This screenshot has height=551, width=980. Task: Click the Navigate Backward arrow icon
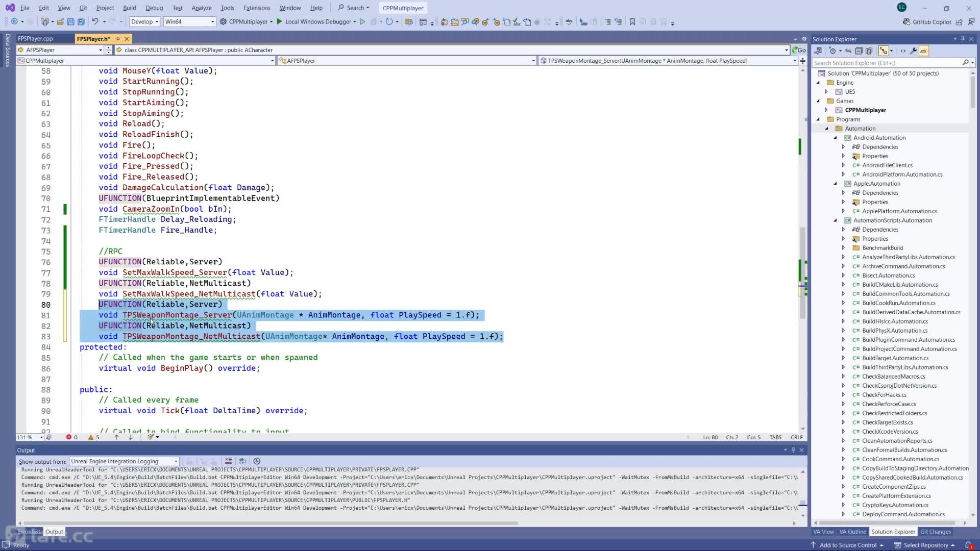14,21
